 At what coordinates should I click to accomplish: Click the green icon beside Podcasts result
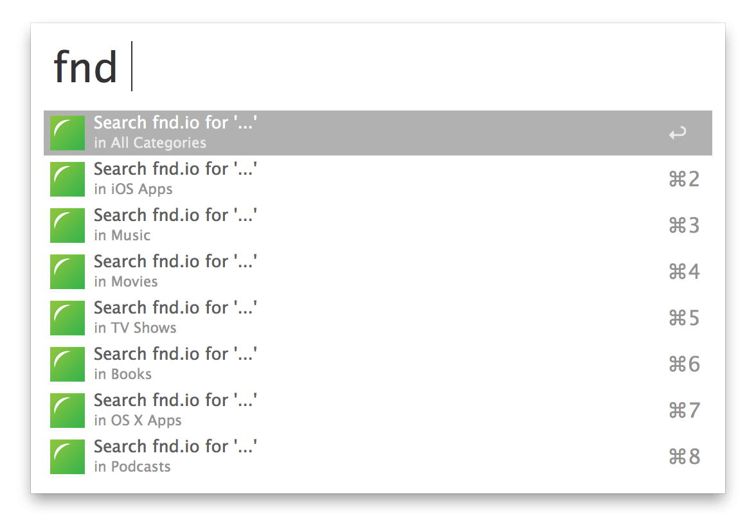click(67, 457)
